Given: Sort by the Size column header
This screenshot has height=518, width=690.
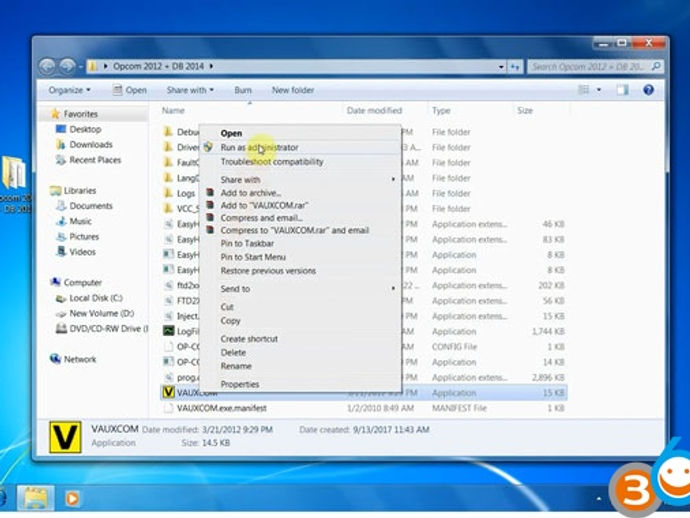Looking at the screenshot, I should tap(525, 110).
